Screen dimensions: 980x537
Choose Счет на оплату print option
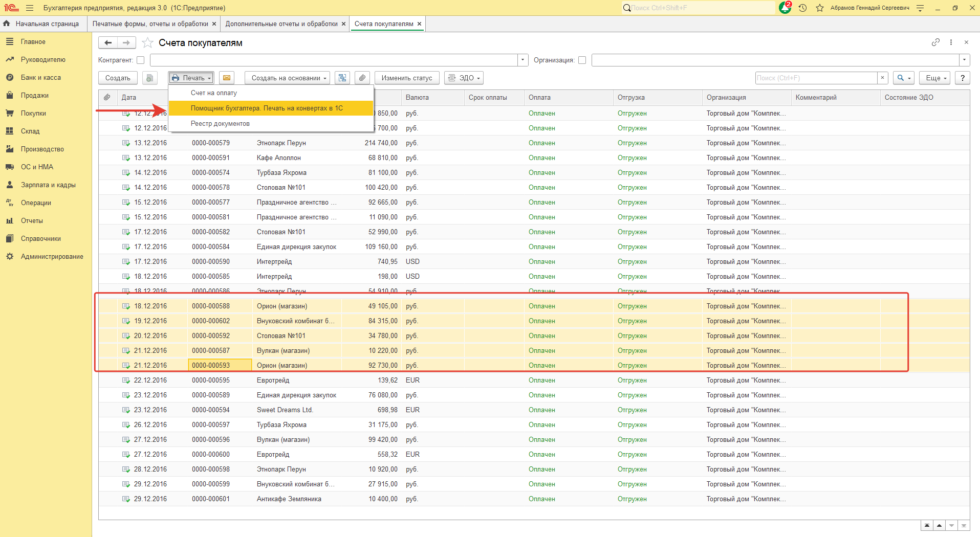coord(213,93)
